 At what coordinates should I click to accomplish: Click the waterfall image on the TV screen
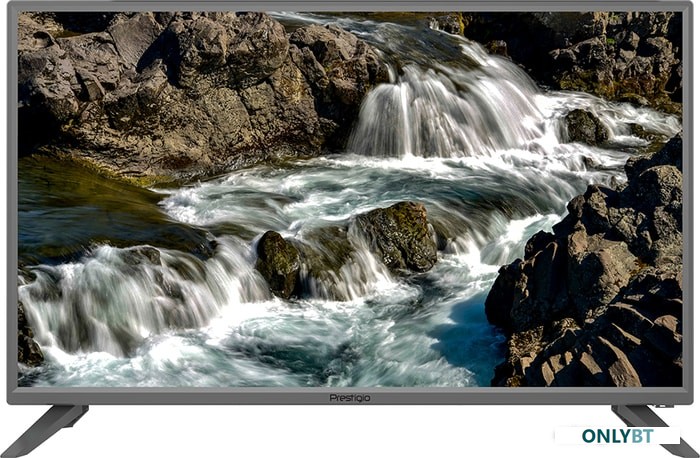pos(350,199)
